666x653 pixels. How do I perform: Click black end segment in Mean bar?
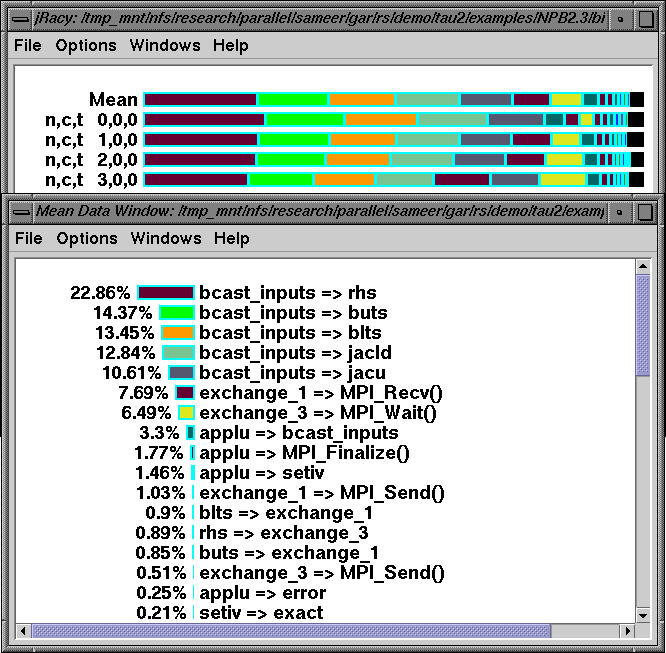[637, 100]
